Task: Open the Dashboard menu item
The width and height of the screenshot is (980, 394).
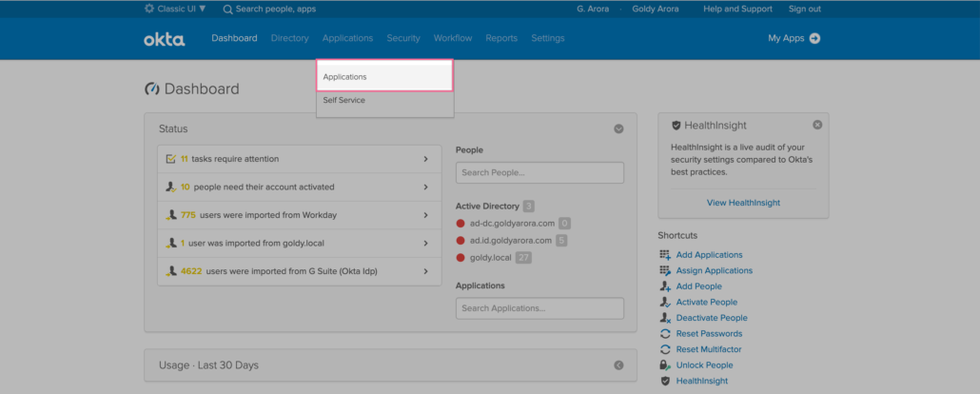Action: tap(234, 38)
